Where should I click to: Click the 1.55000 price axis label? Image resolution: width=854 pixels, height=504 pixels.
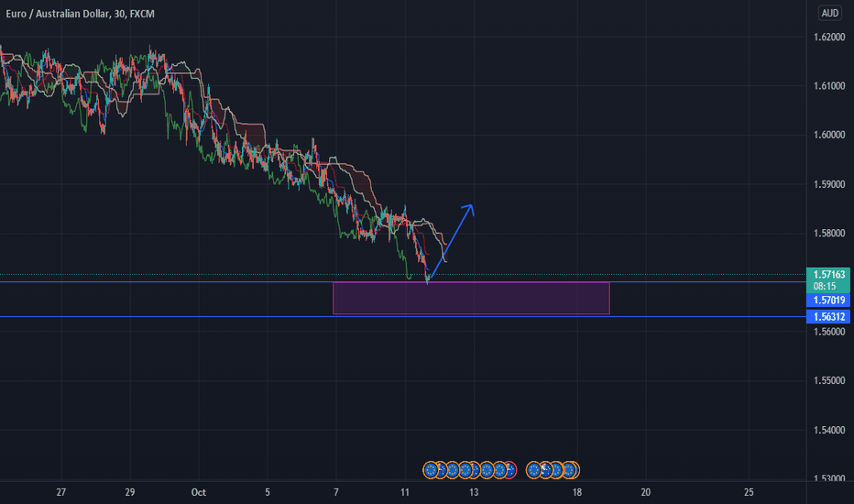click(829, 381)
